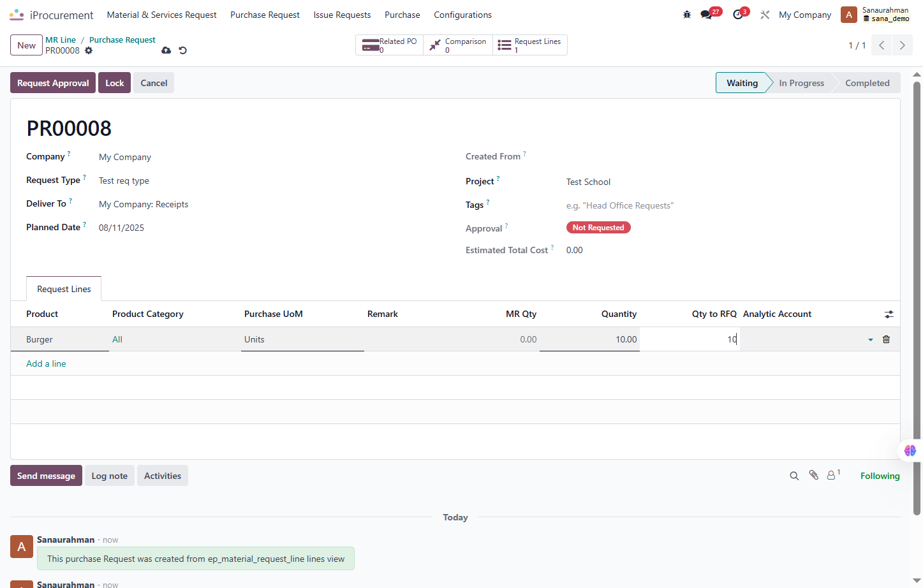Delete the Burger request line
Screen dimensions: 923x588
(886, 339)
